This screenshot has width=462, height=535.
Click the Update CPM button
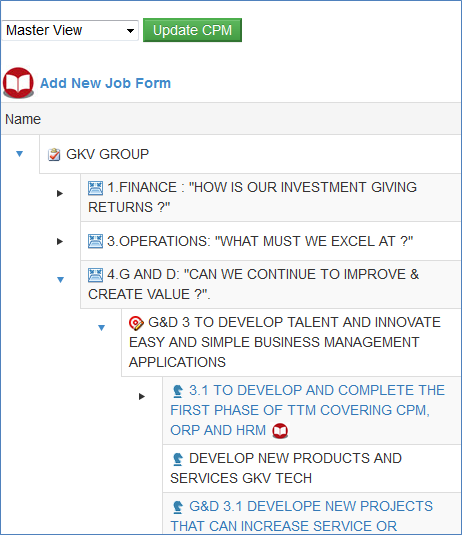(x=192, y=30)
